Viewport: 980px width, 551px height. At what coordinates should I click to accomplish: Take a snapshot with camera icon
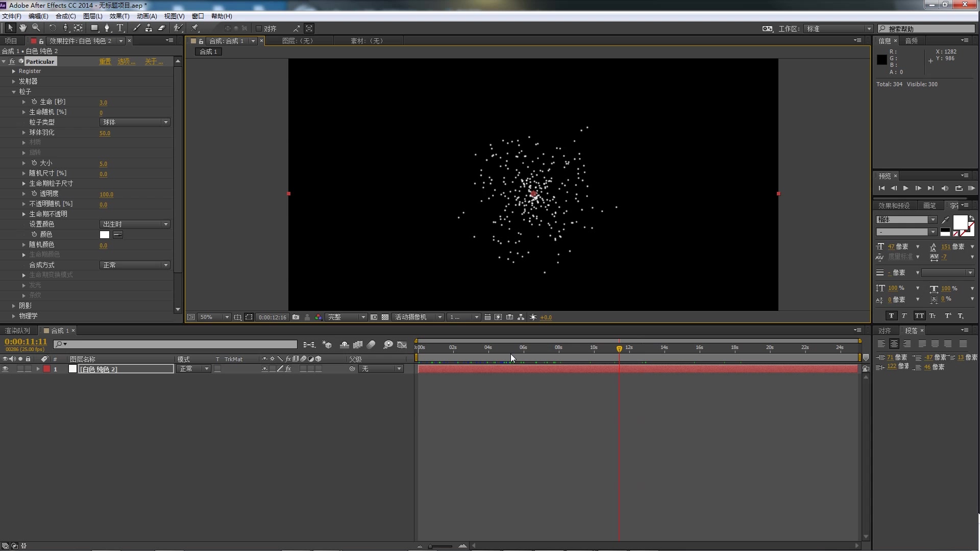click(296, 317)
